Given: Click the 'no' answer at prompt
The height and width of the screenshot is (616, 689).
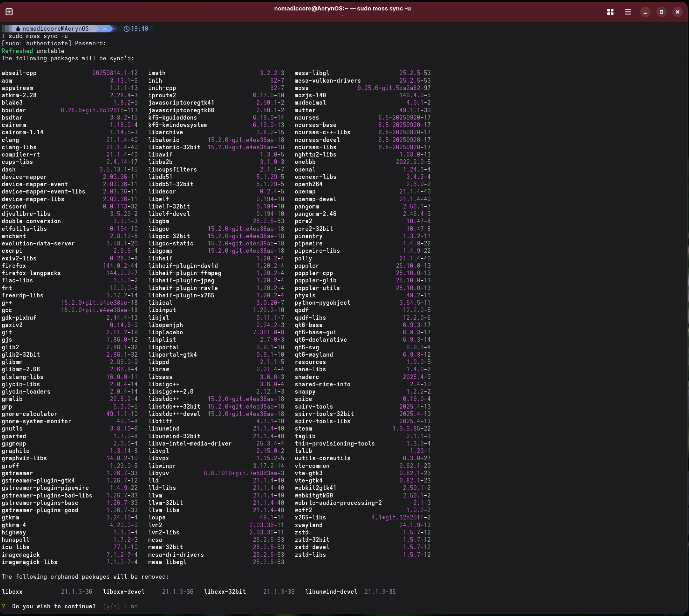Looking at the screenshot, I should [134, 606].
